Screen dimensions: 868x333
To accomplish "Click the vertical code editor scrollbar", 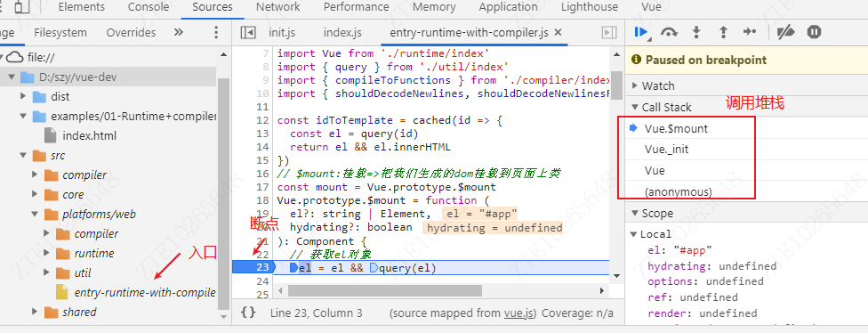I will point(616,85).
